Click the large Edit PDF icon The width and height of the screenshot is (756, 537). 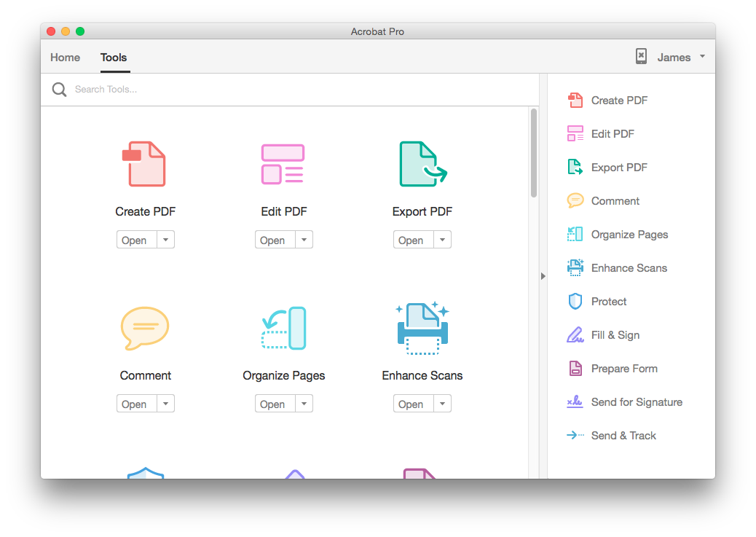(283, 164)
